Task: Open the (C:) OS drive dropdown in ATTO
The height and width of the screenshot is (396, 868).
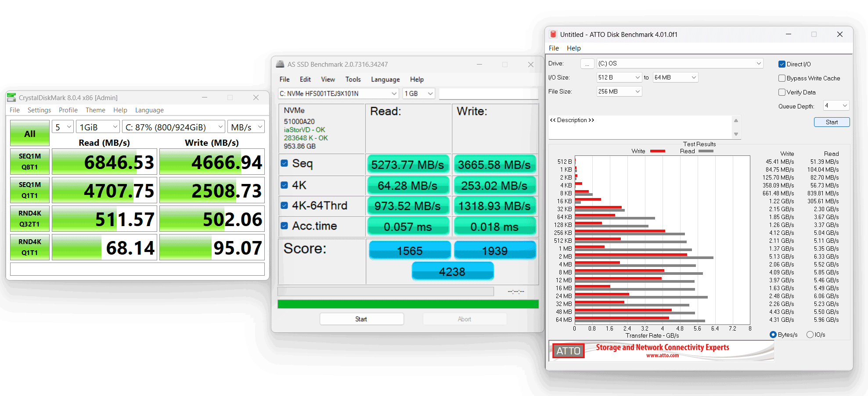Action: pos(680,63)
